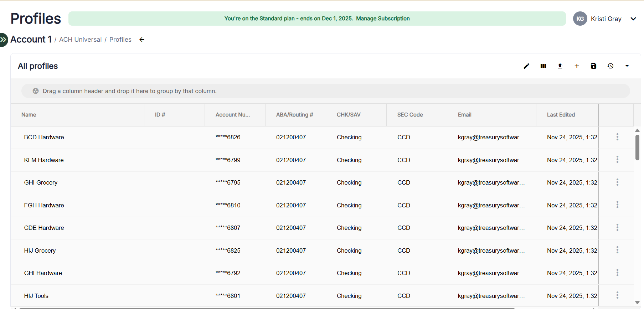
Task: Open the column chooser icon
Action: pyautogui.click(x=543, y=66)
